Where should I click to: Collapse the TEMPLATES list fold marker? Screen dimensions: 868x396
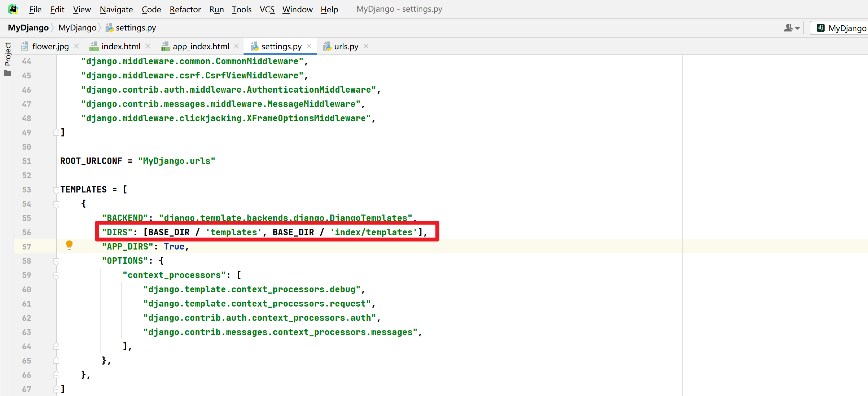(56, 190)
